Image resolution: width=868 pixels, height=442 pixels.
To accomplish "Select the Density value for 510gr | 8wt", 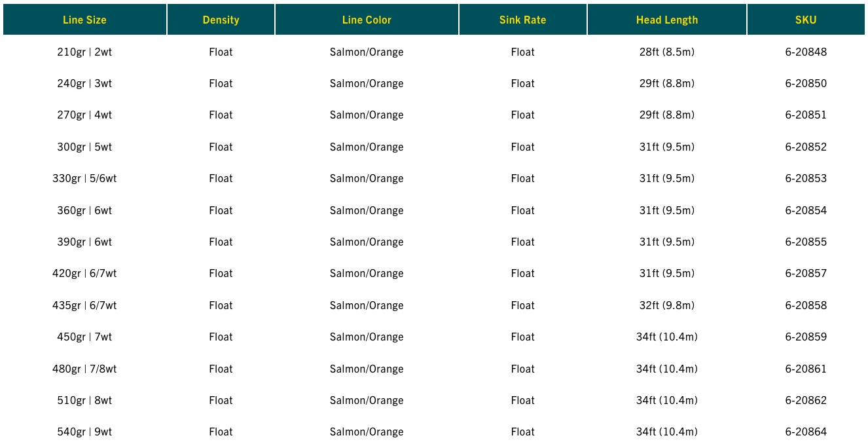I will click(x=221, y=400).
